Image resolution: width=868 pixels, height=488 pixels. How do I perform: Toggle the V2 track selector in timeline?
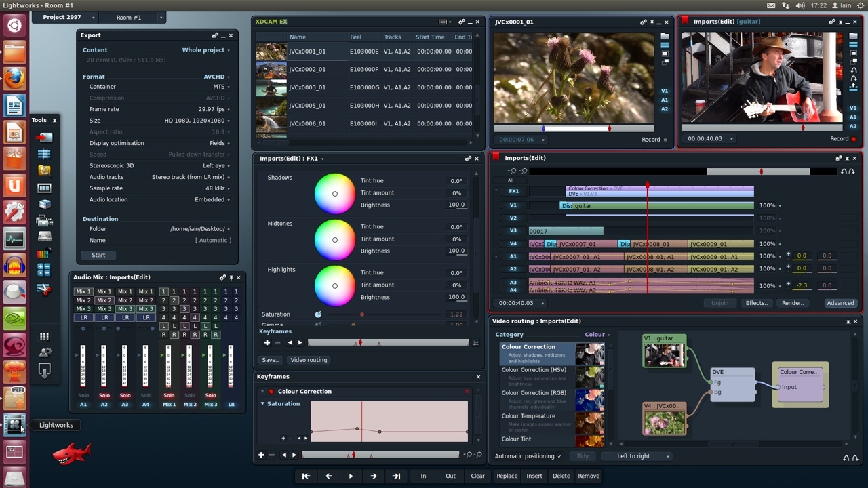click(513, 218)
